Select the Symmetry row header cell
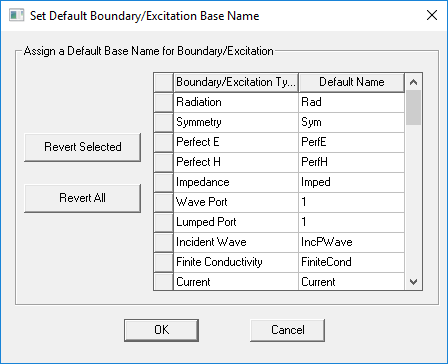Screen dimensions: 448x364 [164, 122]
